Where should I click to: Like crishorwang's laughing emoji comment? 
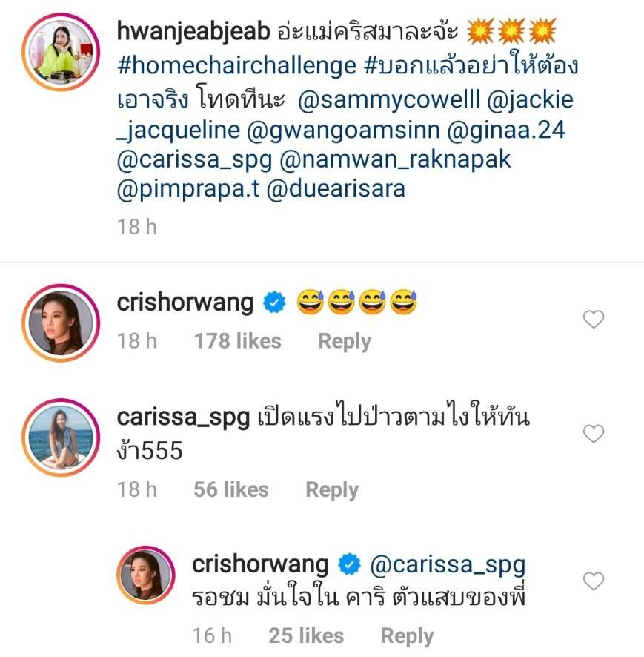594,320
